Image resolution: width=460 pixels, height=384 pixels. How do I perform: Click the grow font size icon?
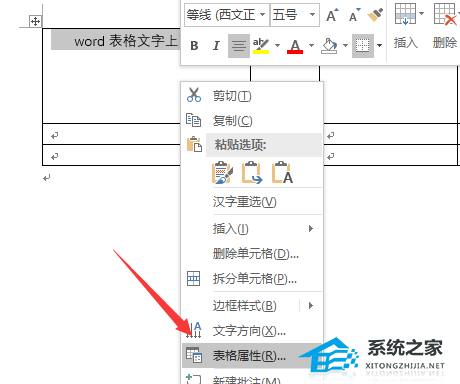click(x=332, y=15)
